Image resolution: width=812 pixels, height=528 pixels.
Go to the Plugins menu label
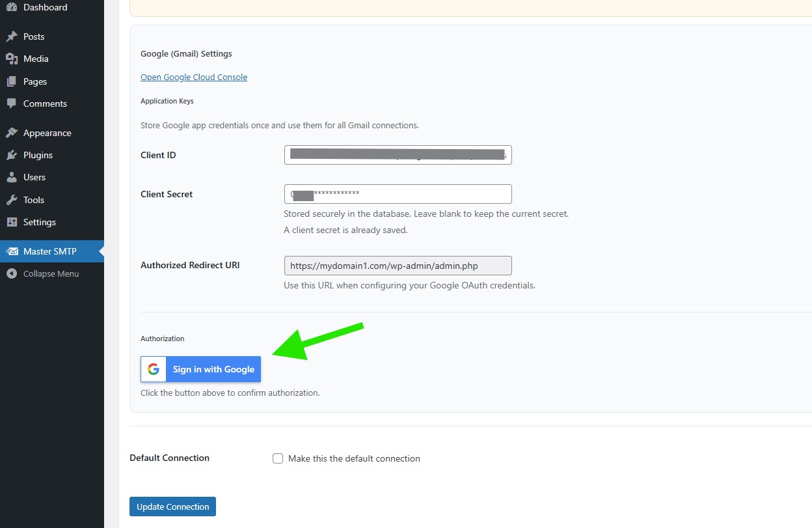pos(38,155)
